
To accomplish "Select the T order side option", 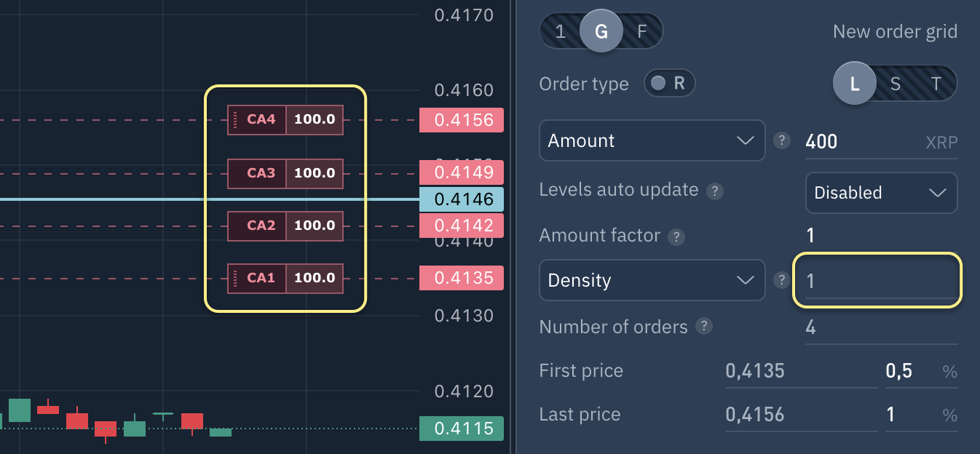I will point(936,84).
